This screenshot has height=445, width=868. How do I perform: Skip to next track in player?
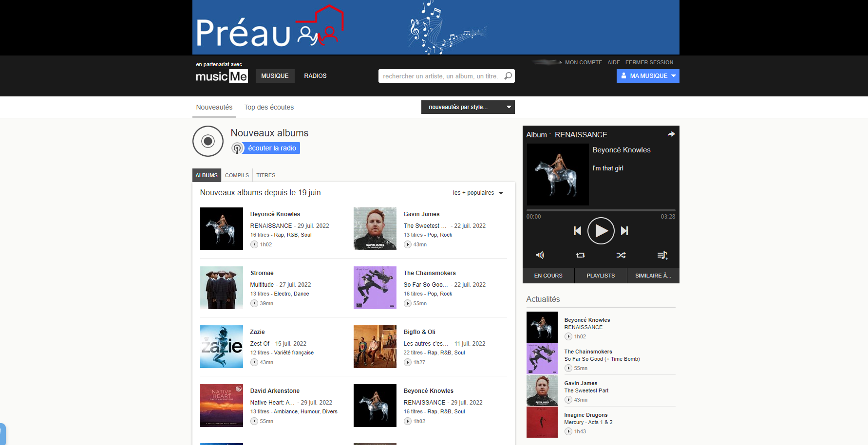624,231
